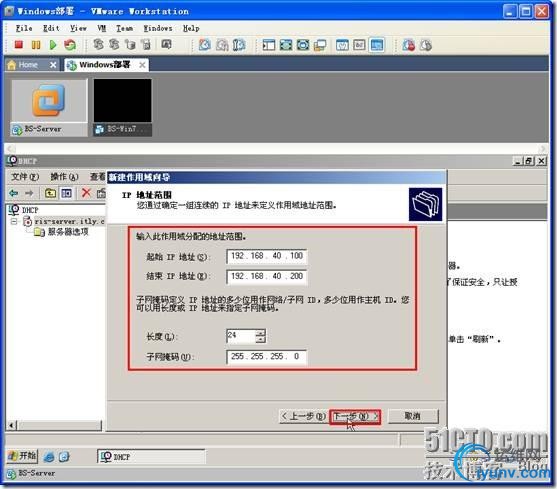The image size is (557, 489).
Task: Click the DHCP taskbar button
Action: pos(151,457)
